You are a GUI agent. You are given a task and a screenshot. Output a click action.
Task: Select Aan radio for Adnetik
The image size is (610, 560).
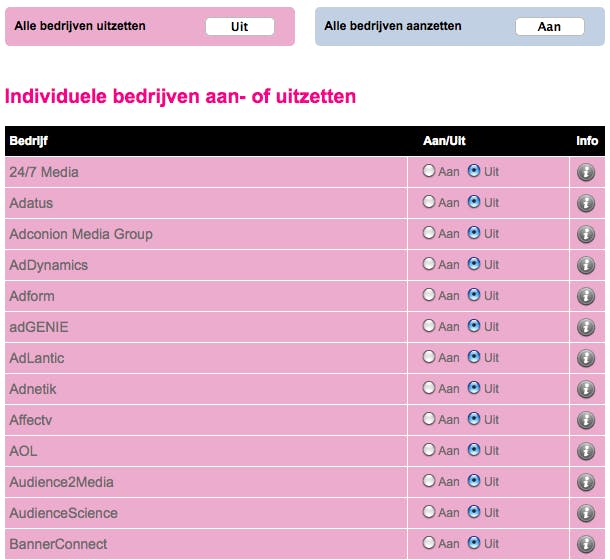(x=428, y=388)
